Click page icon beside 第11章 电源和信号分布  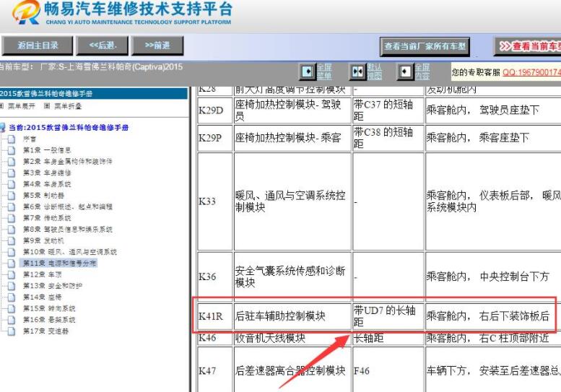pyautogui.click(x=12, y=263)
